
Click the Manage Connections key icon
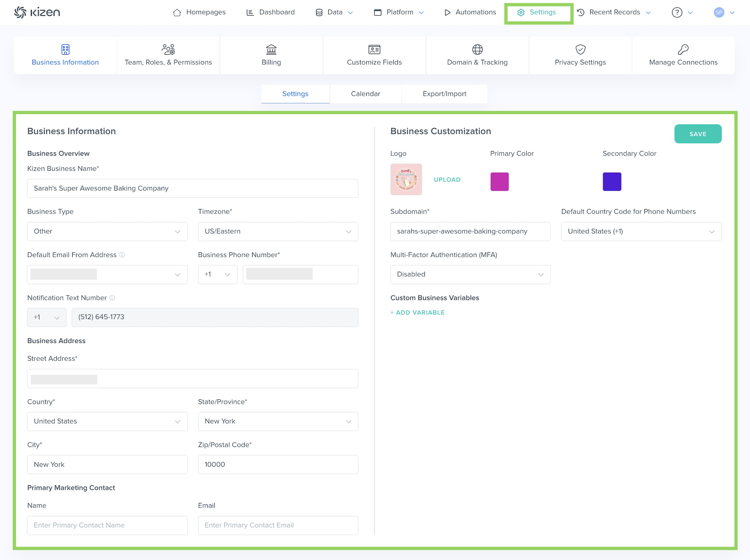tap(683, 49)
